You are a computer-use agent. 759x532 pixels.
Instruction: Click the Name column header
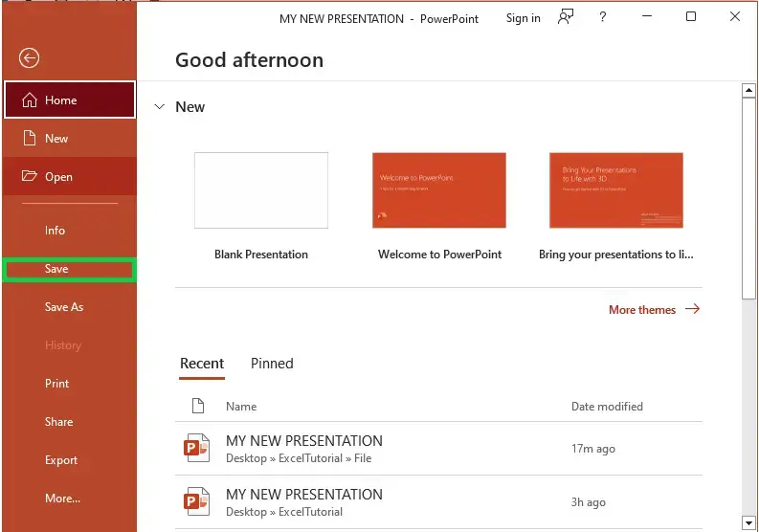pyautogui.click(x=241, y=406)
